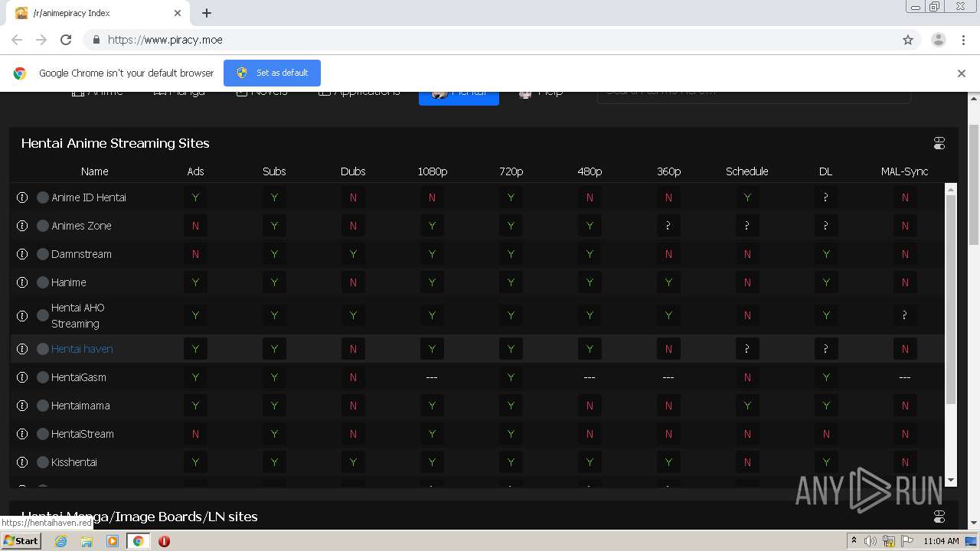Sort table by Subs column header

(274, 171)
